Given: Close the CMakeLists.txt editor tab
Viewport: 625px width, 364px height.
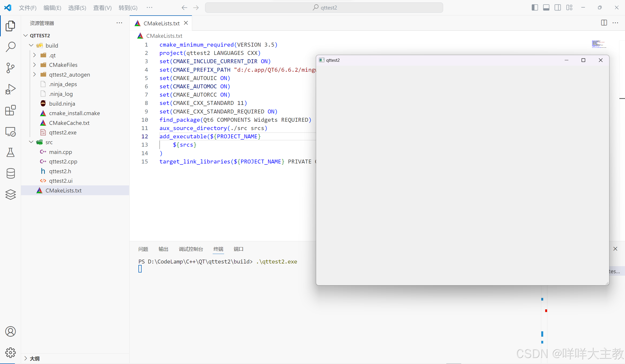Looking at the screenshot, I should click(186, 23).
